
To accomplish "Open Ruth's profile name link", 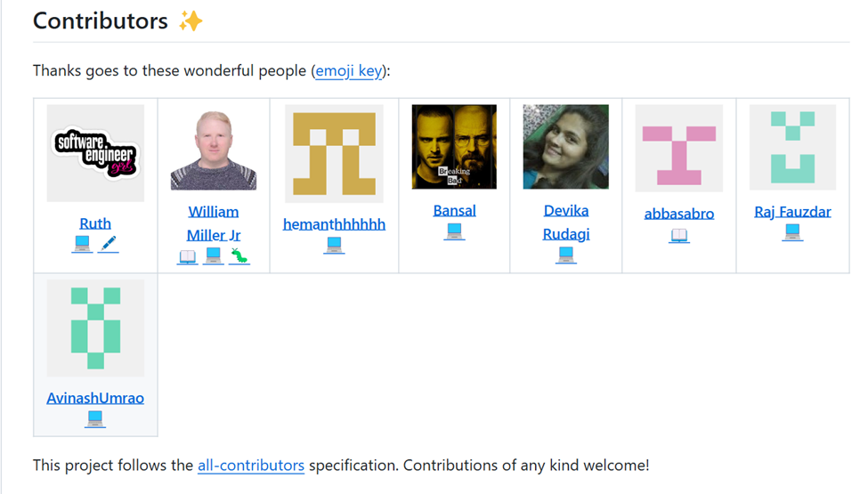I will click(x=95, y=223).
